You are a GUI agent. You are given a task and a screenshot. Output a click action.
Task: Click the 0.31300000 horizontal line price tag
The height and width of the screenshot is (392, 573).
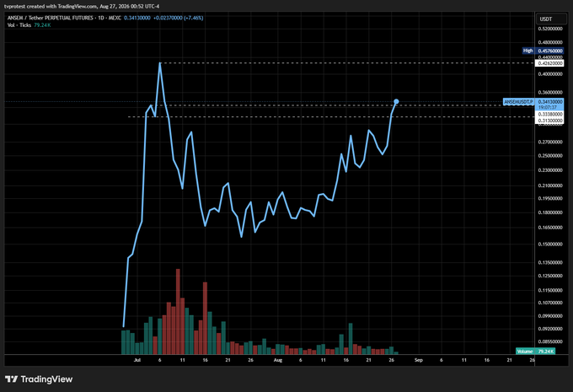(549, 121)
